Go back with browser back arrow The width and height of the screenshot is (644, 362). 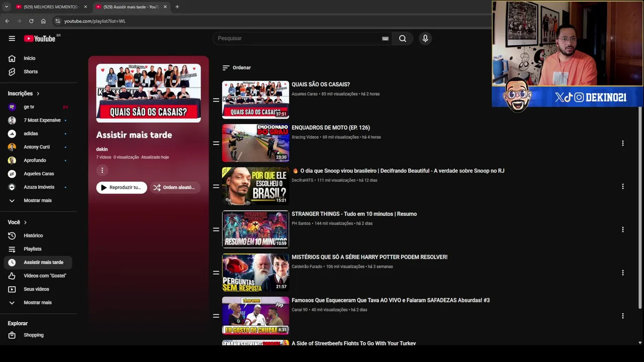point(7,21)
